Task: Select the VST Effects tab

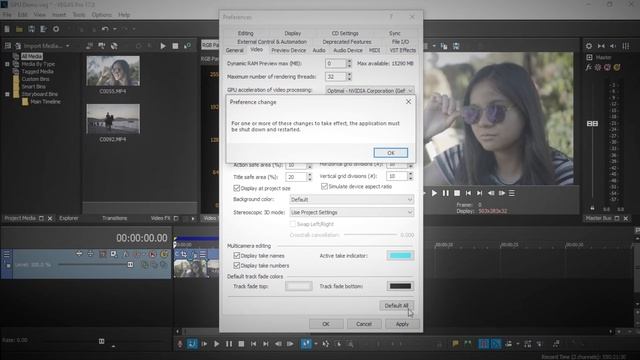Action: coord(402,50)
